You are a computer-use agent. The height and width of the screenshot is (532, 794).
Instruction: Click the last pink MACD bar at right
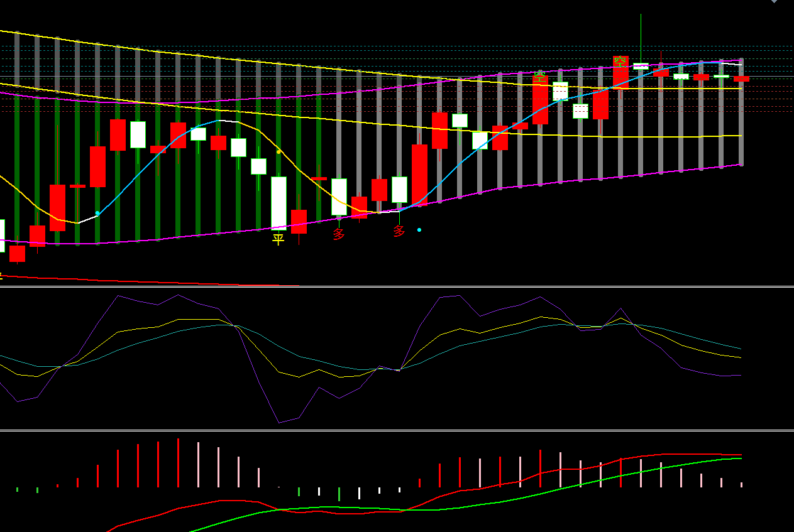pyautogui.click(x=741, y=484)
